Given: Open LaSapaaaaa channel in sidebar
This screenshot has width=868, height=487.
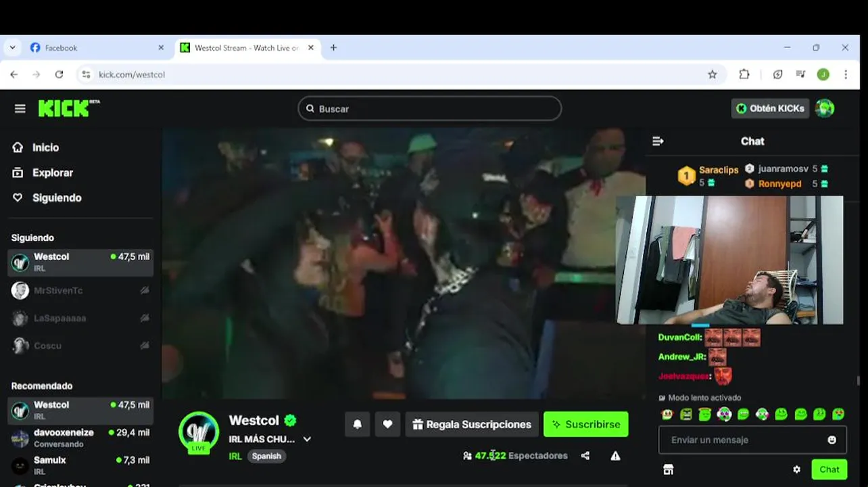Looking at the screenshot, I should pyautogui.click(x=80, y=318).
